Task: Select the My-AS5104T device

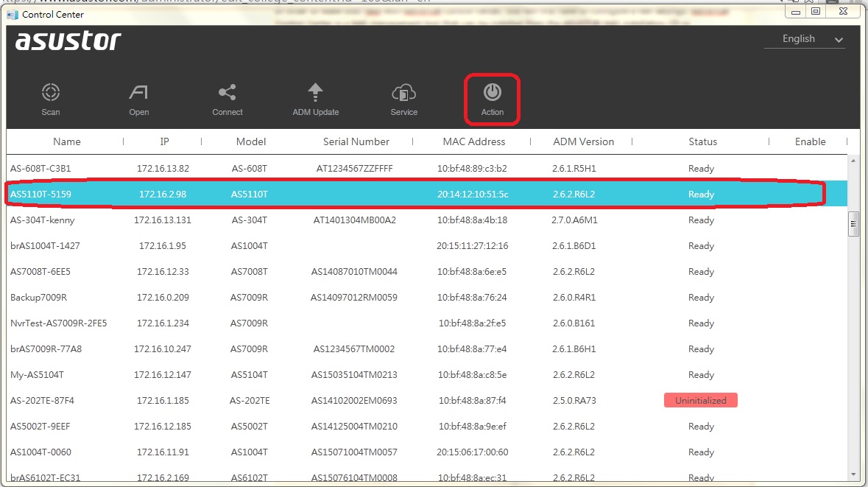Action: point(37,375)
